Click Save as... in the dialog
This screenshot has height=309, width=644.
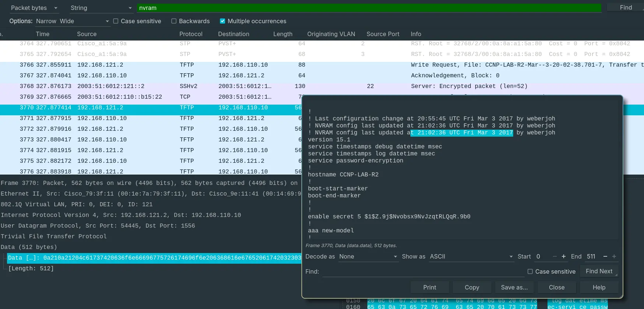[x=514, y=287]
